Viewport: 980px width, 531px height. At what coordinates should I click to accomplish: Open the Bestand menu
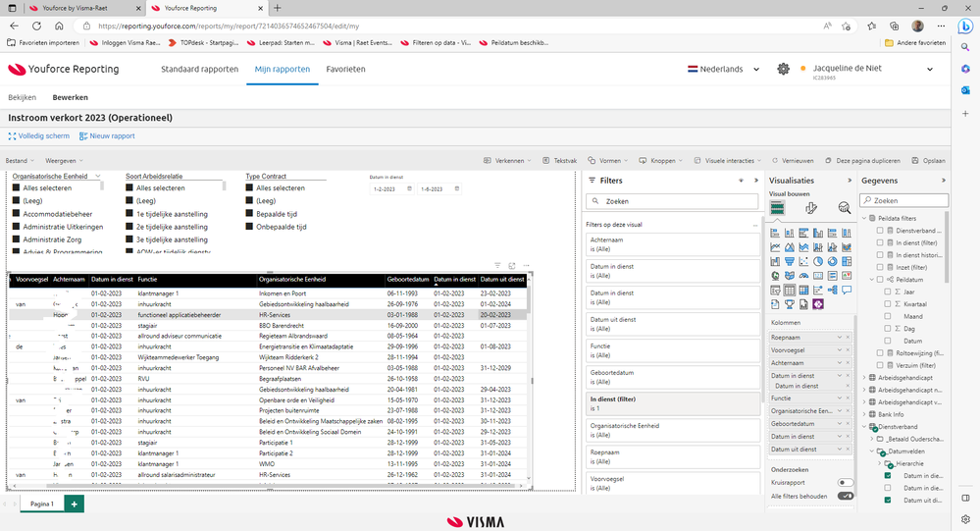point(20,161)
